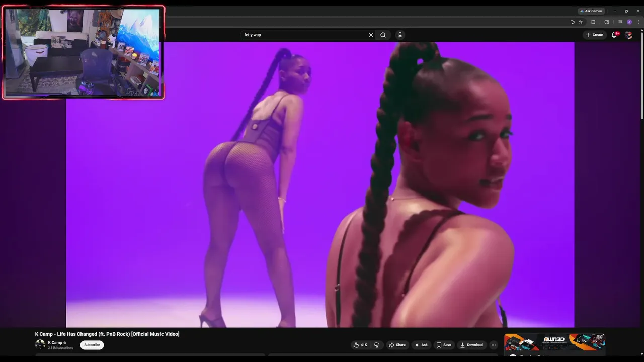Bookmark this page with star icon
The width and height of the screenshot is (644, 362).
coord(580,22)
